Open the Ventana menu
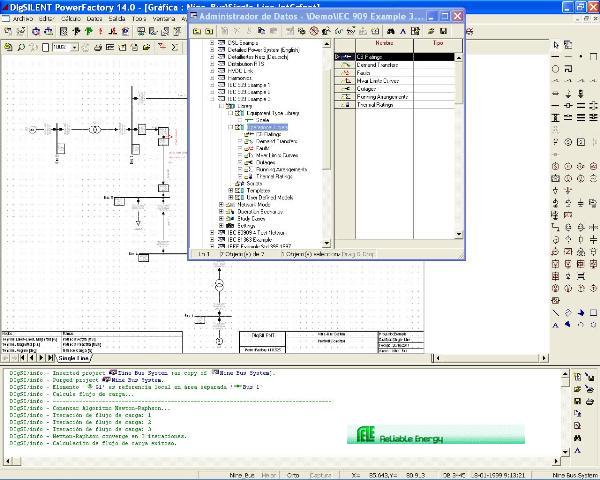The height and width of the screenshot is (480, 600). [164, 18]
